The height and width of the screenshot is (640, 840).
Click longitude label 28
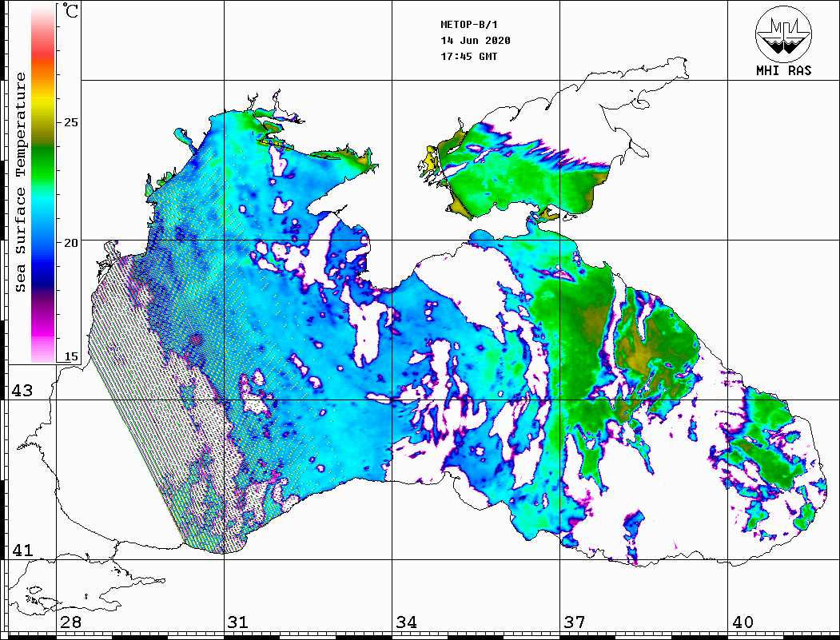tap(70, 622)
